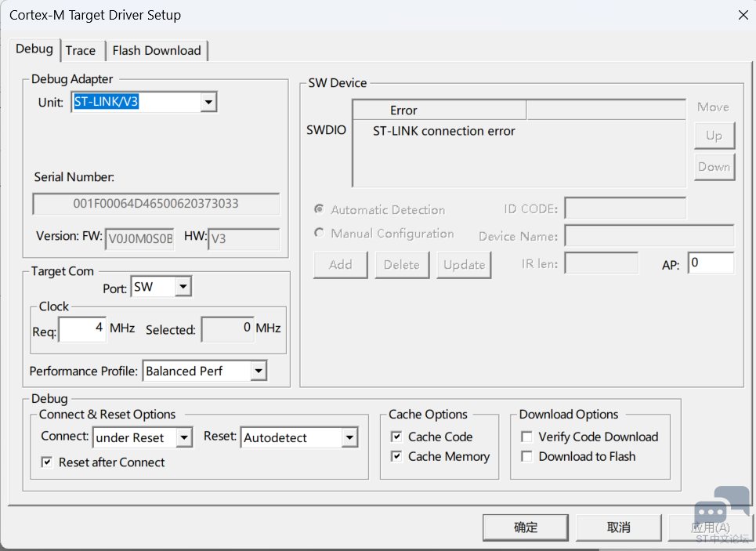Open the Trace tab
Viewport: 756px width, 551px height.
(81, 51)
